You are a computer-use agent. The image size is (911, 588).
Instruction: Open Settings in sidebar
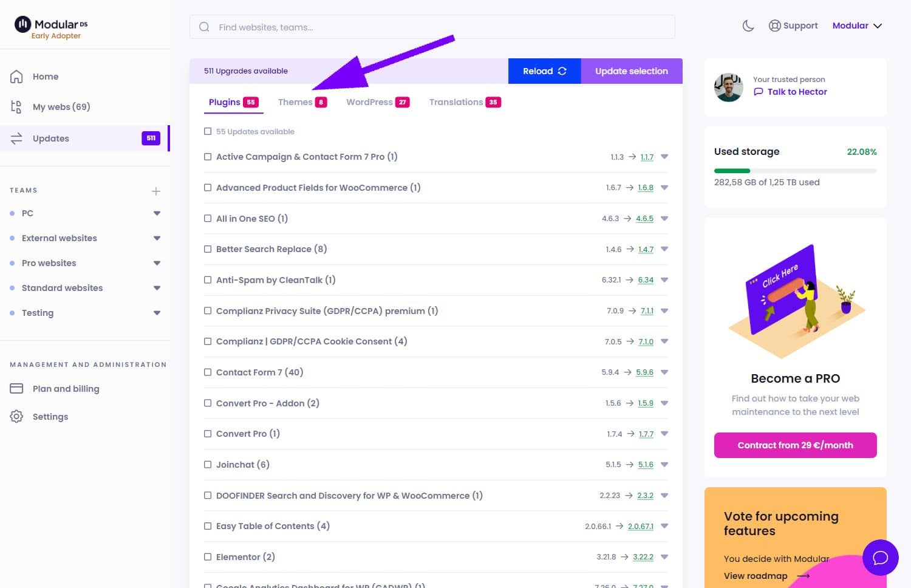pos(50,417)
